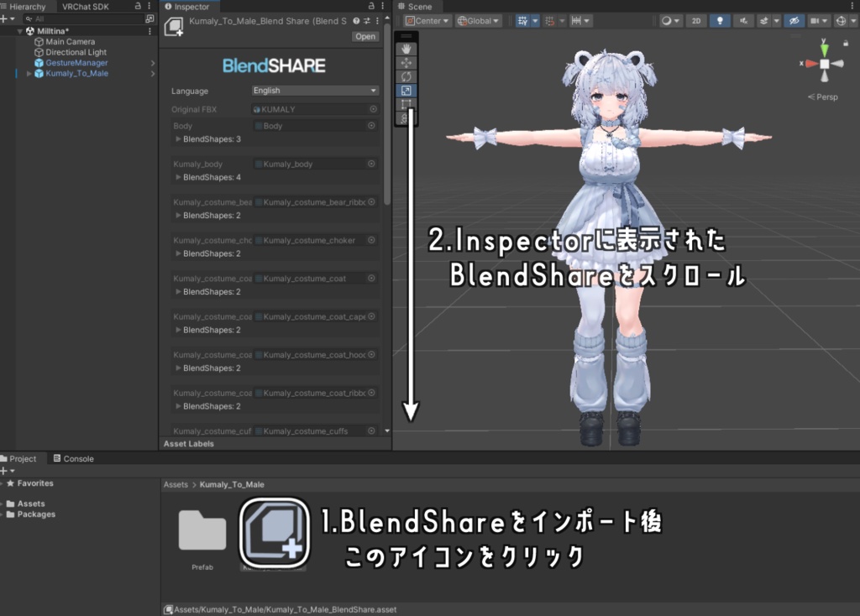This screenshot has width=860, height=616.
Task: Toggle scene gizmo rotation lock
Action: click(x=845, y=43)
